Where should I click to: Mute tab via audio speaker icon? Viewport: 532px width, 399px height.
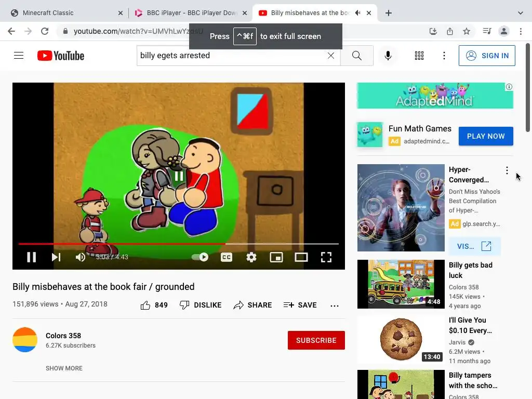pos(357,13)
